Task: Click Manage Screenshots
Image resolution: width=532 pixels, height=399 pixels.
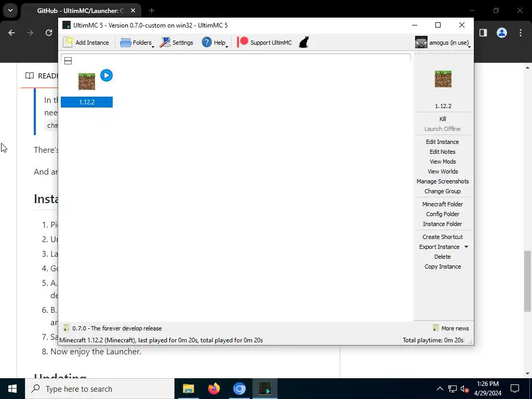Action: [443, 181]
